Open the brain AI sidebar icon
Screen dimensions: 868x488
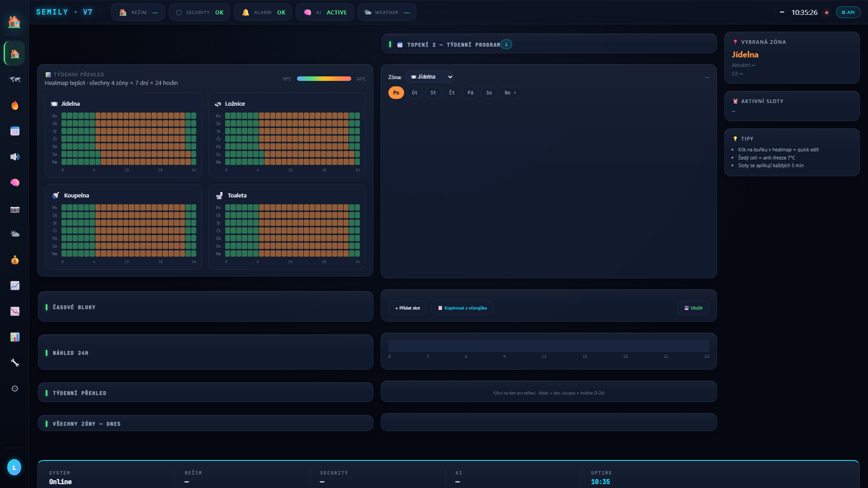(x=15, y=183)
